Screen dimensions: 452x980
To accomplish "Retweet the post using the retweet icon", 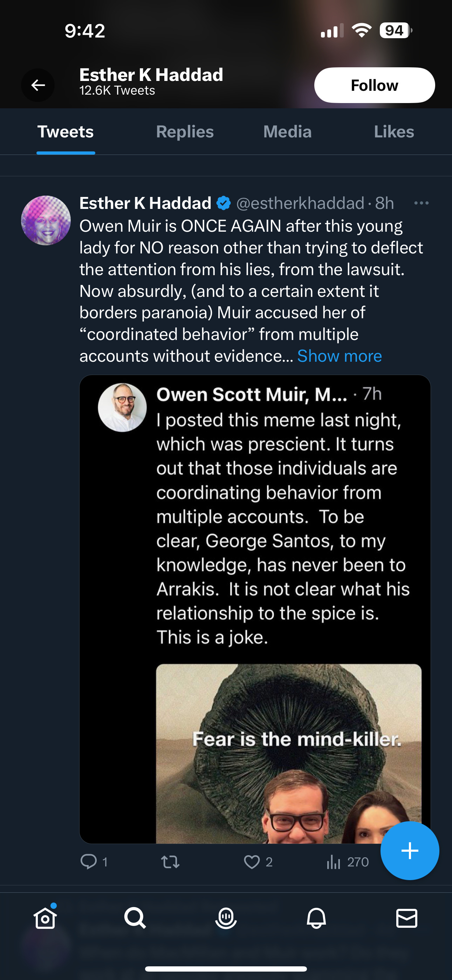I will coord(170,862).
